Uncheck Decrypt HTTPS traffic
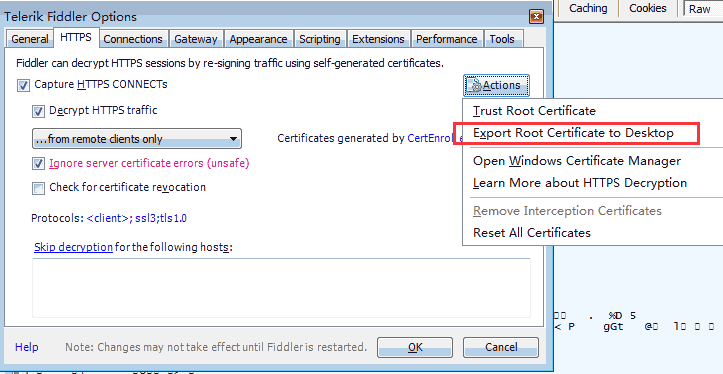723x374 pixels. (x=38, y=111)
